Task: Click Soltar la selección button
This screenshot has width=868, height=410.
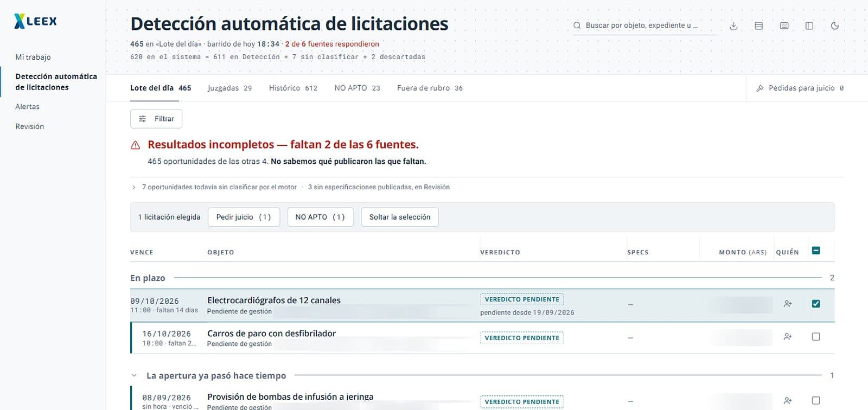Action: (400, 217)
